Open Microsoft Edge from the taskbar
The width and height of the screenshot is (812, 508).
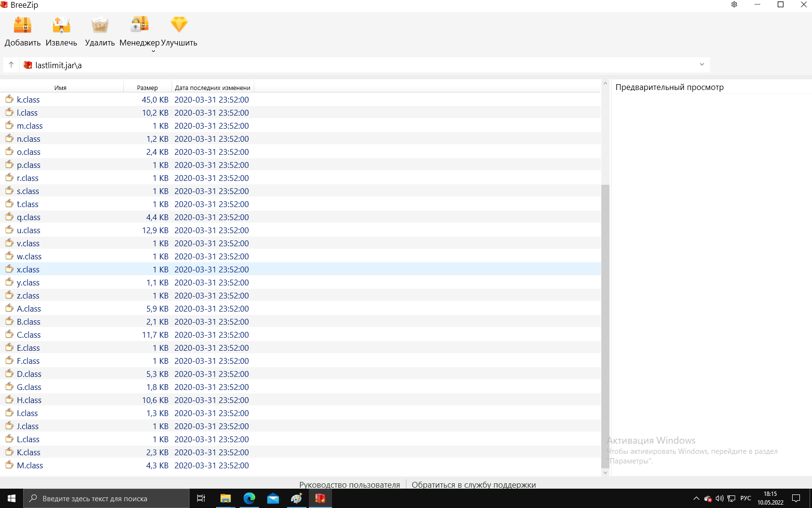(249, 498)
